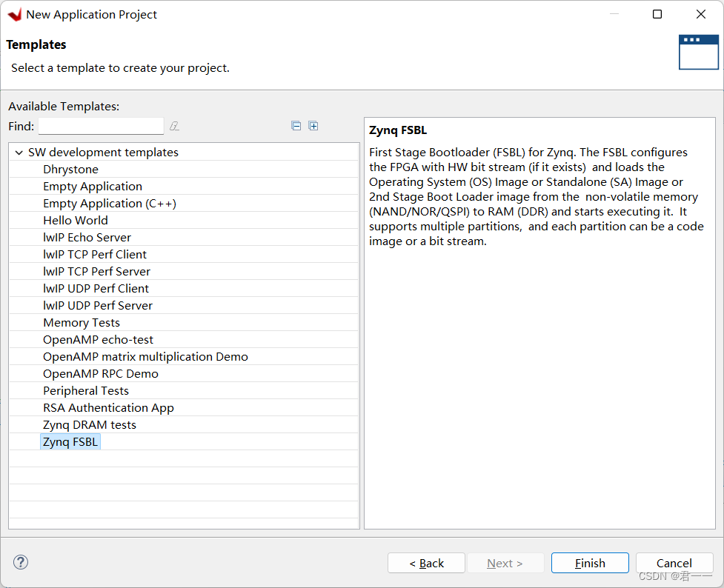Go back with the Back button
The image size is (724, 588).
[x=426, y=563]
